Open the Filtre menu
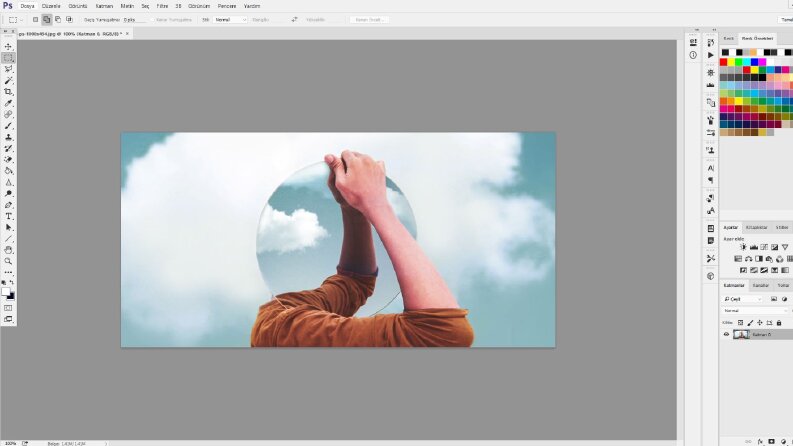This screenshot has height=446, width=793. pos(162,6)
